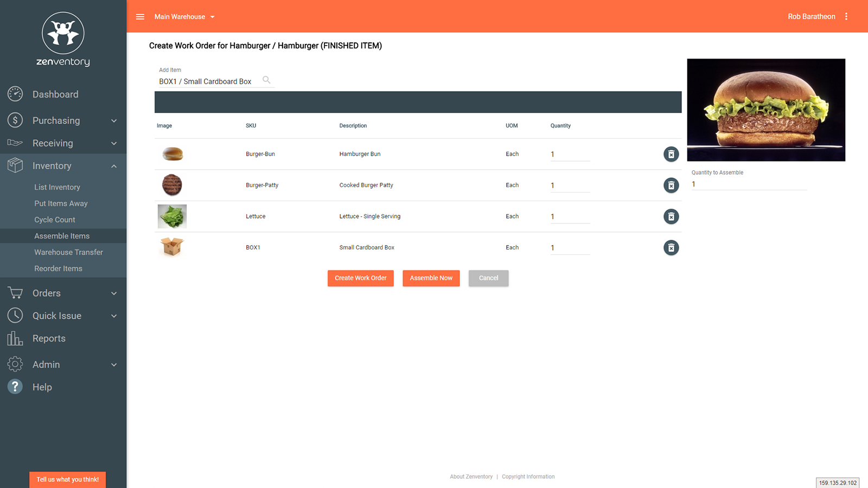Click the Quick Issue clock icon
The image size is (868, 488).
point(15,315)
